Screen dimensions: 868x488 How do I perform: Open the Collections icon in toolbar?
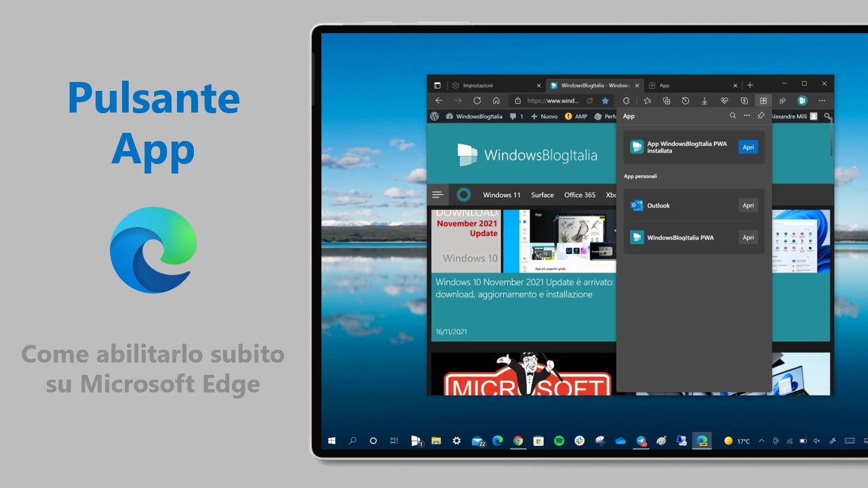[666, 100]
